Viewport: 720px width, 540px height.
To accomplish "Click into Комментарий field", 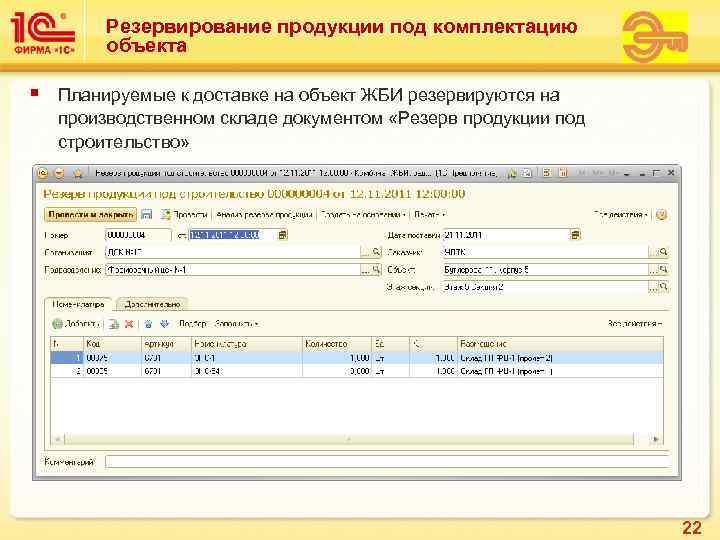I will [387, 461].
